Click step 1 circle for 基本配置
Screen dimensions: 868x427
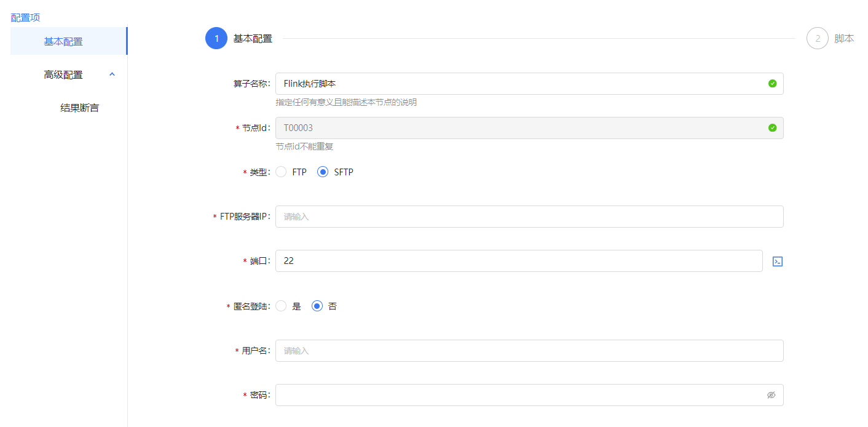[x=216, y=38]
